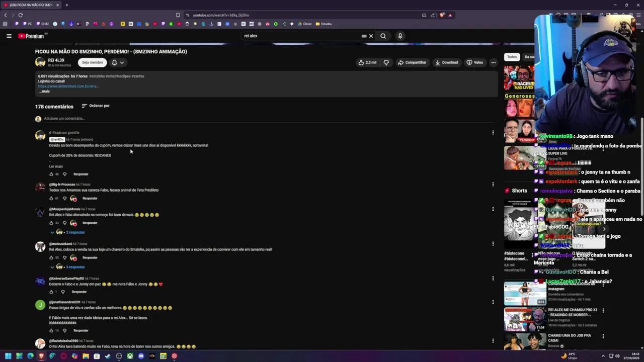The width and height of the screenshot is (644, 362).
Task: Download the video
Action: (446, 62)
